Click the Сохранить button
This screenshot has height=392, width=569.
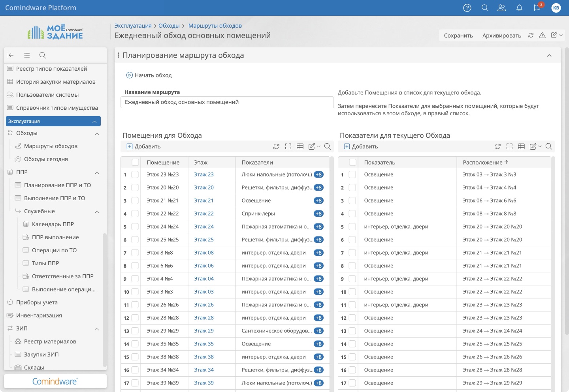click(458, 36)
